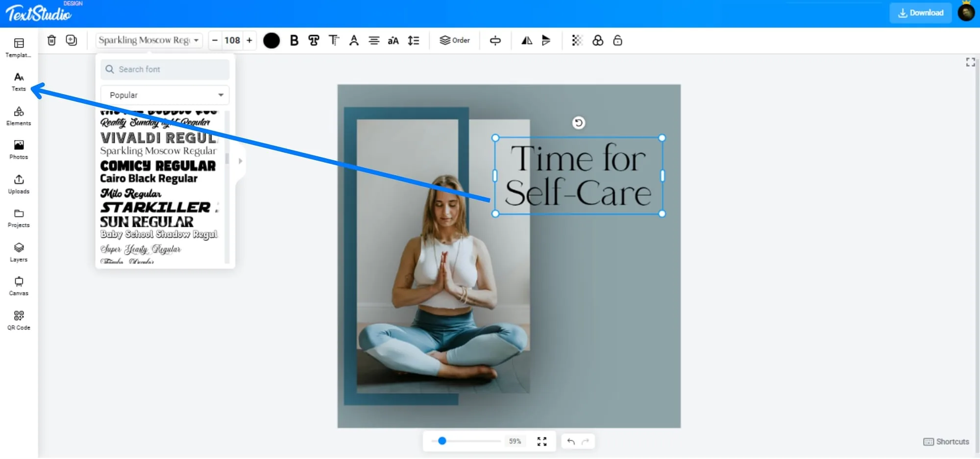Edit the font size value 108
This screenshot has width=980, height=459.
pos(232,40)
